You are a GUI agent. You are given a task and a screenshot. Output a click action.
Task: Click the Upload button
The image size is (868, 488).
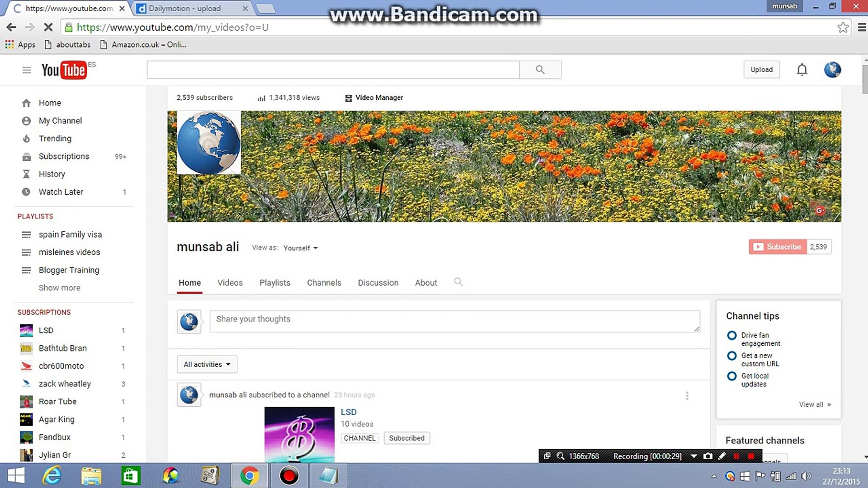pos(761,70)
